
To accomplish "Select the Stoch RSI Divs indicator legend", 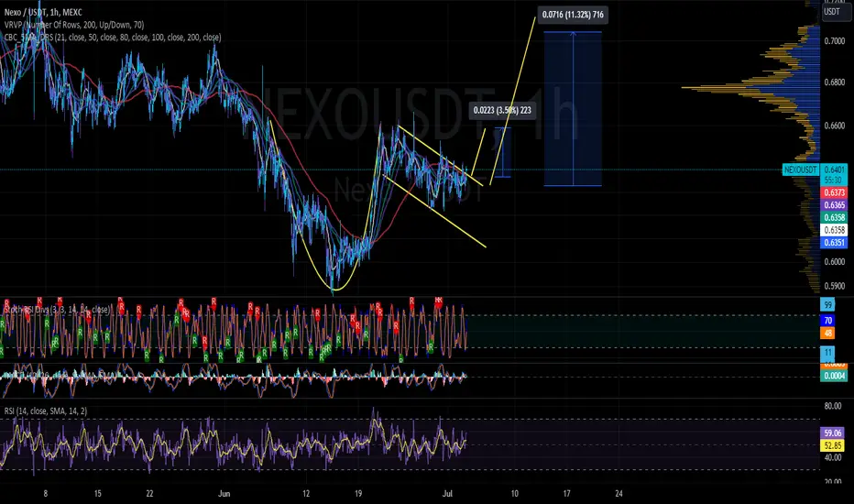I will click(57, 310).
